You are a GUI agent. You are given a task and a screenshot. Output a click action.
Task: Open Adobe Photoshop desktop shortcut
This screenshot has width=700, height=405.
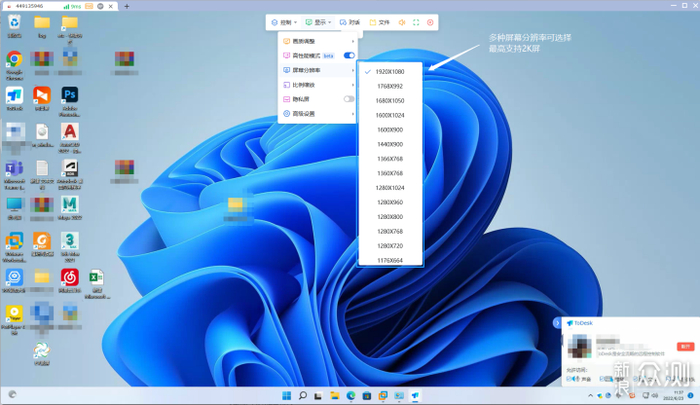click(70, 96)
